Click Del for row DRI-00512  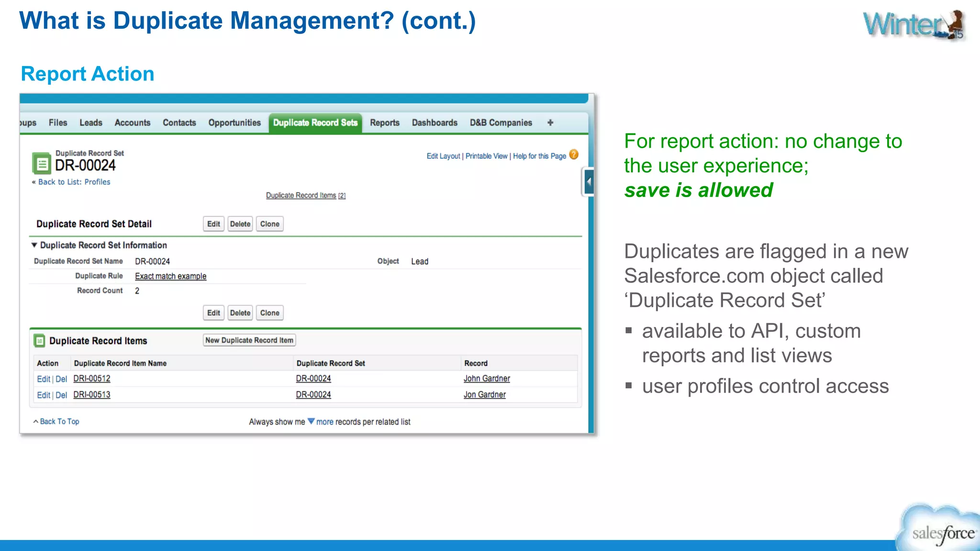61,379
